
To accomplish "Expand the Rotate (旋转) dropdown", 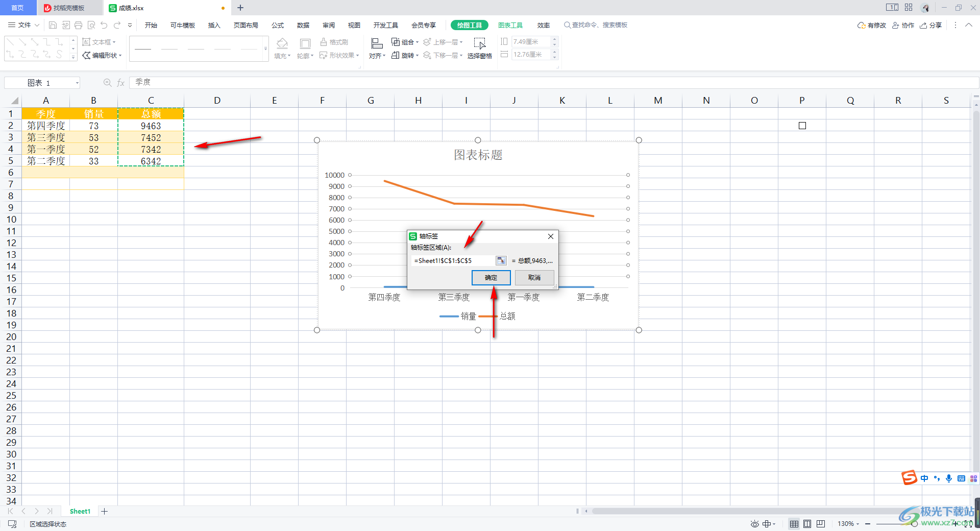I will [417, 56].
